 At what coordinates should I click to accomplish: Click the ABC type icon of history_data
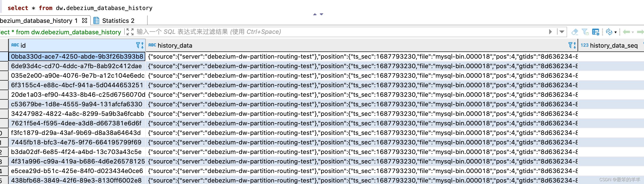point(152,45)
